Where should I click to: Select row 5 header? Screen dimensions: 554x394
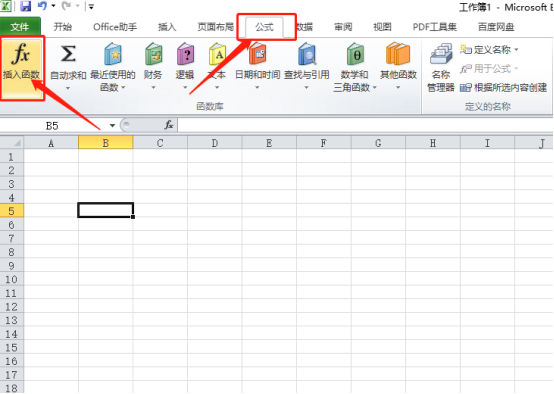12,211
